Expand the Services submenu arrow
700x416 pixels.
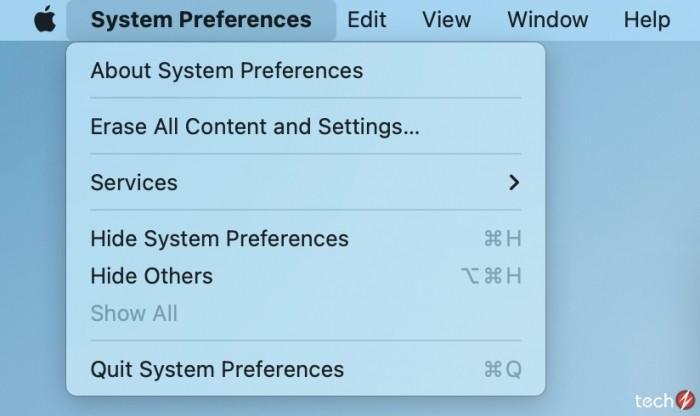pyautogui.click(x=514, y=183)
